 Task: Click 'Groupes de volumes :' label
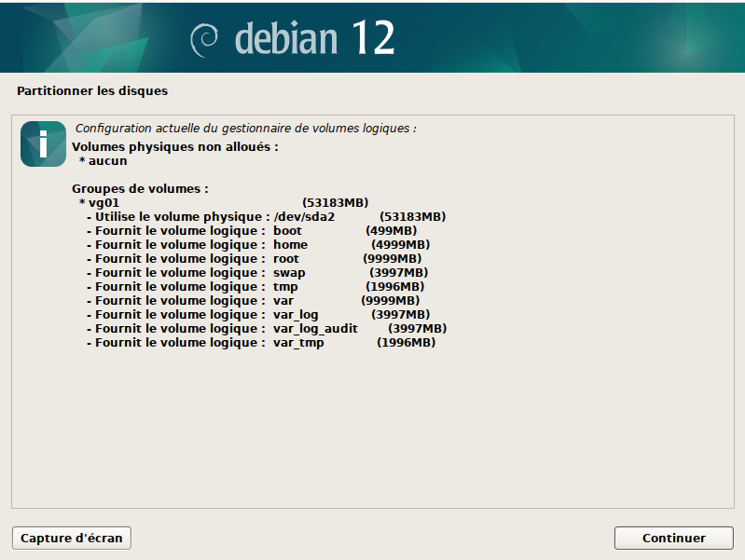[x=140, y=188]
